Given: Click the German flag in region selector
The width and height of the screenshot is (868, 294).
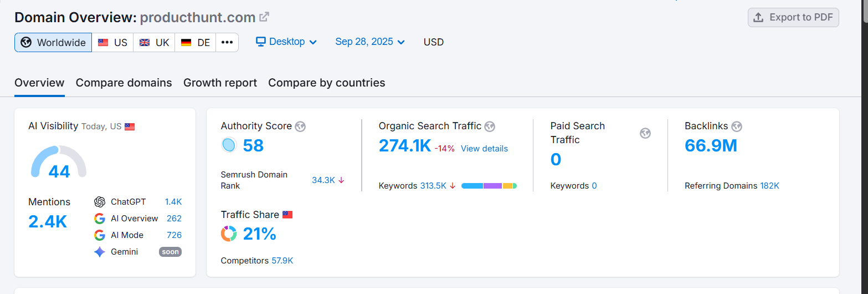Looking at the screenshot, I should pyautogui.click(x=186, y=42).
